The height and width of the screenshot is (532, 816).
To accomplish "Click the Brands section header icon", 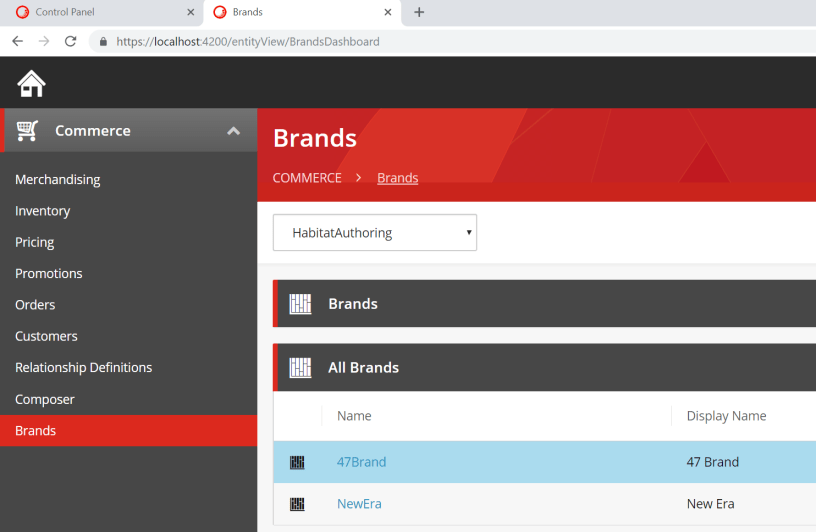I will point(300,304).
